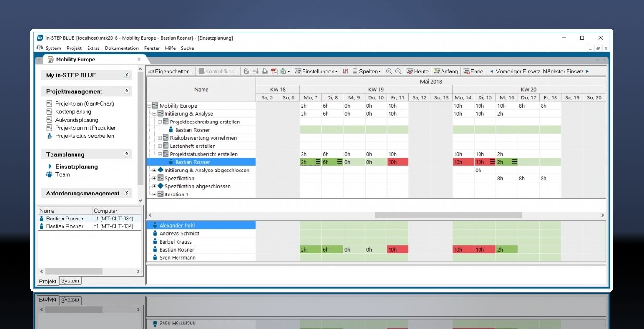Open Einsatzplanung in sidebar
Image resolution: width=644 pixels, height=329 pixels.
pos(76,167)
